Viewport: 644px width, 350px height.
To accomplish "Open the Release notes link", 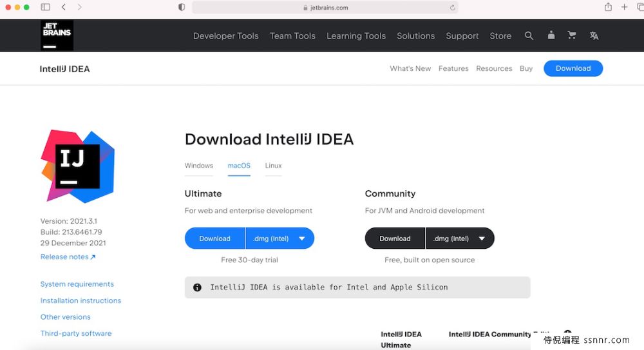I will 64,257.
